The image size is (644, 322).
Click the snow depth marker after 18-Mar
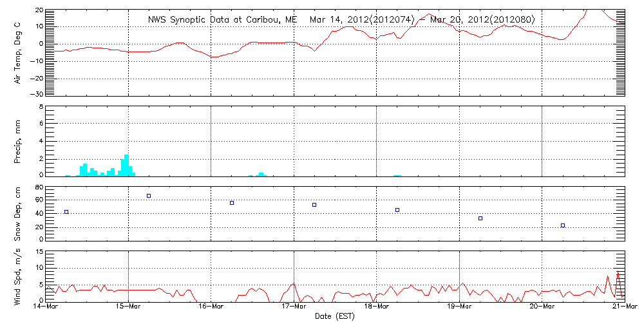point(397,210)
